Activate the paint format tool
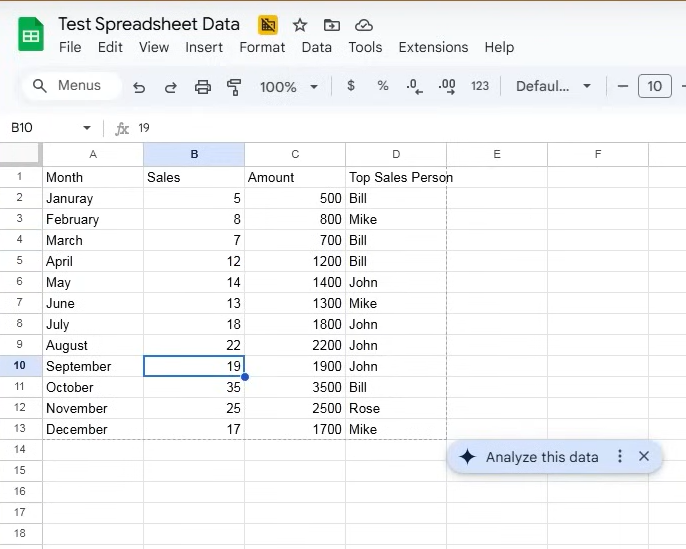 click(x=235, y=87)
